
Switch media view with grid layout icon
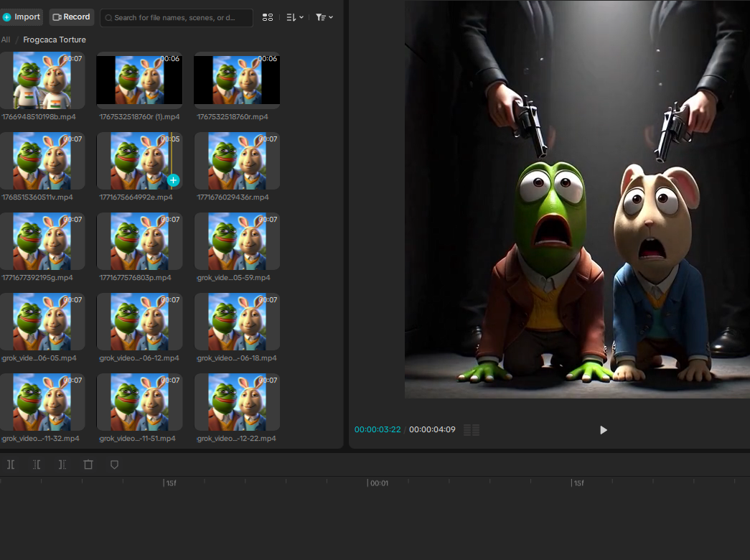pyautogui.click(x=268, y=17)
